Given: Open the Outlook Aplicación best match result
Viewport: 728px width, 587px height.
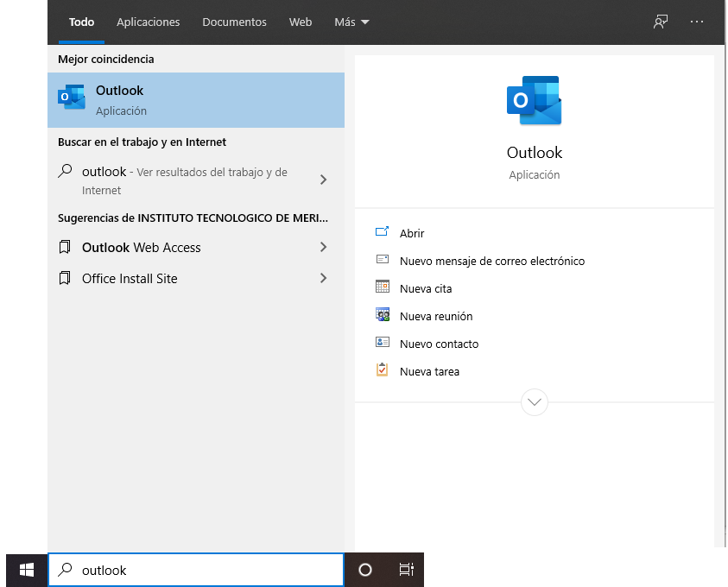Looking at the screenshot, I should [196, 100].
